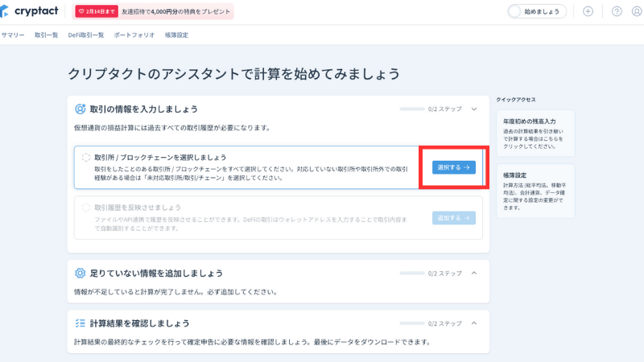
Task: Click the 取引所 / ブロックチェーンを選択しましょう step title
Action: [160, 157]
